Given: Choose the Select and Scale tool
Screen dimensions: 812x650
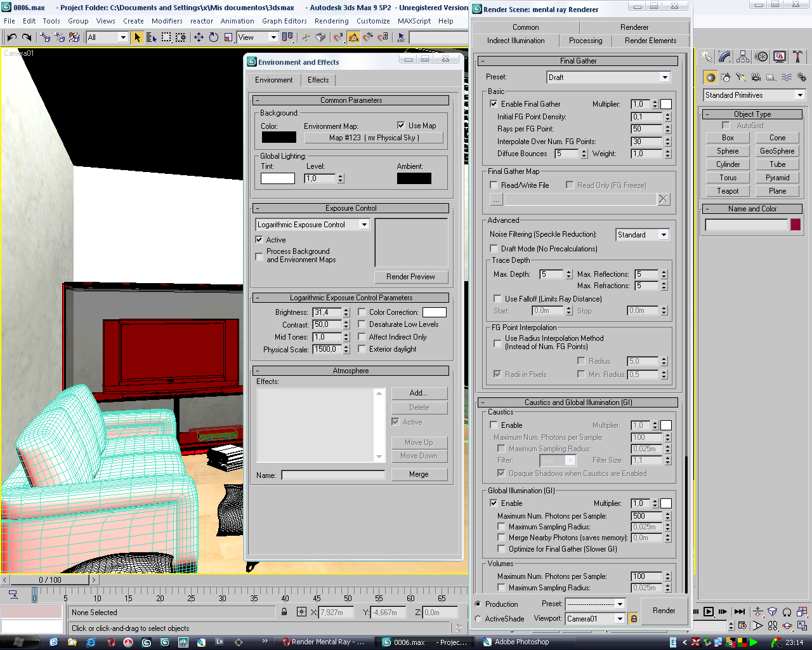Looking at the screenshot, I should [x=228, y=37].
